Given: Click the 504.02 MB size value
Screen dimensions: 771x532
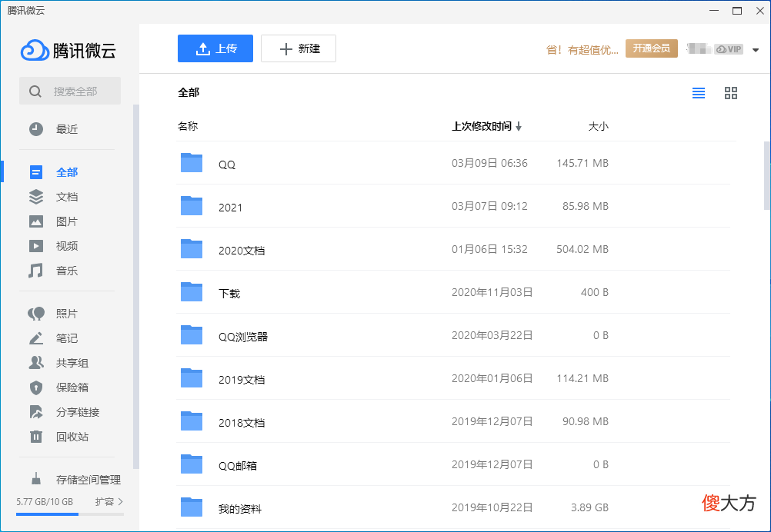Looking at the screenshot, I should click(582, 249).
